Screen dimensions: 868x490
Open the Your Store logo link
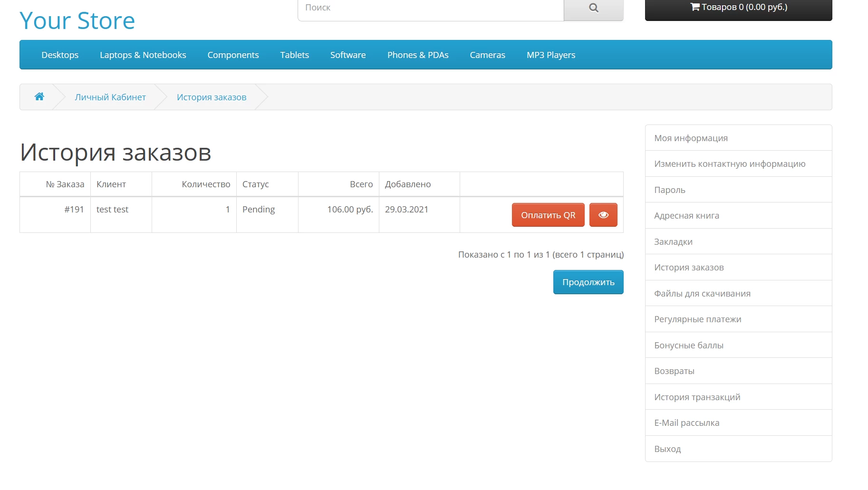[x=77, y=21]
